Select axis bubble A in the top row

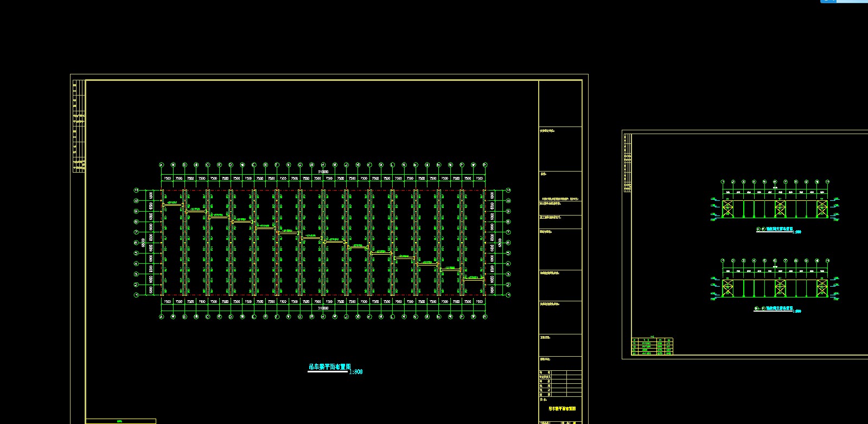161,164
